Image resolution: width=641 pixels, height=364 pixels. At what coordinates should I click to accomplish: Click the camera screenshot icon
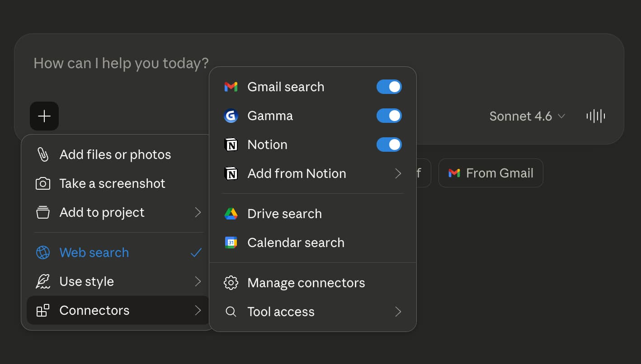tap(43, 183)
